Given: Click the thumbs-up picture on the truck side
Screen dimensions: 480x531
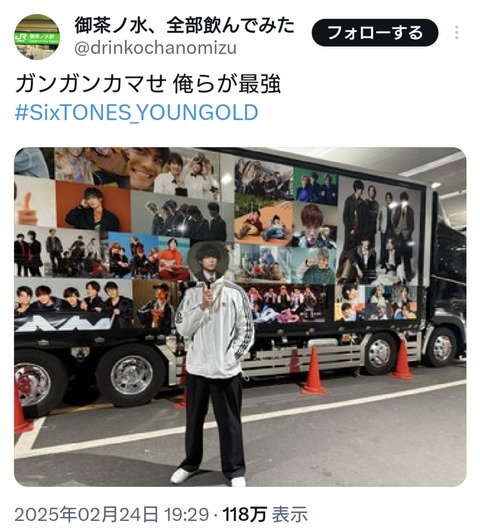Looking at the screenshot, I should pos(34,202).
